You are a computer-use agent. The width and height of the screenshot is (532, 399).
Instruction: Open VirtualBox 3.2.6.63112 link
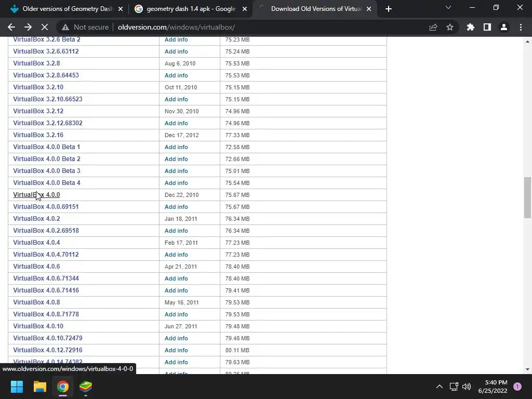click(x=46, y=51)
